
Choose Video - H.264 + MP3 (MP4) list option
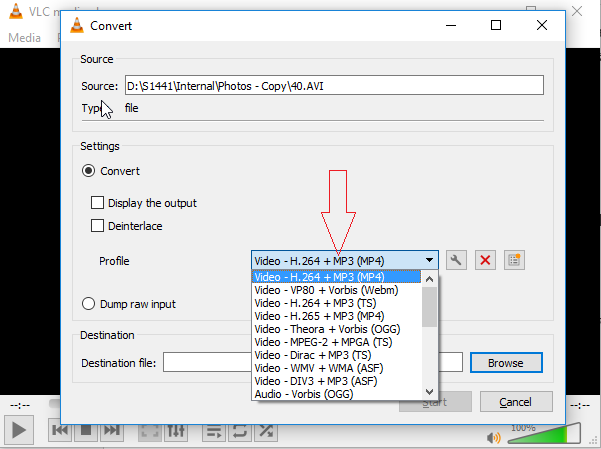(x=336, y=277)
